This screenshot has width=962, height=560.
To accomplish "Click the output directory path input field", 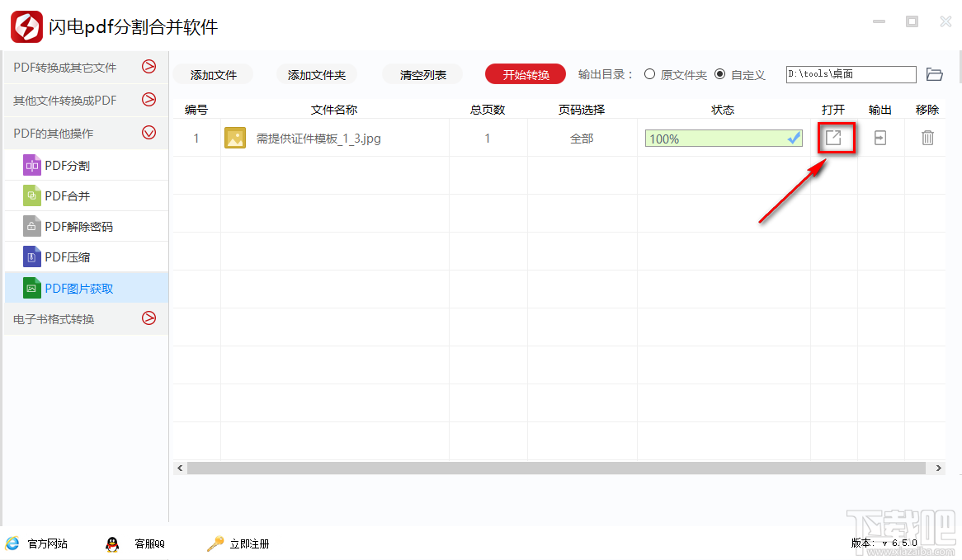I will pos(850,73).
